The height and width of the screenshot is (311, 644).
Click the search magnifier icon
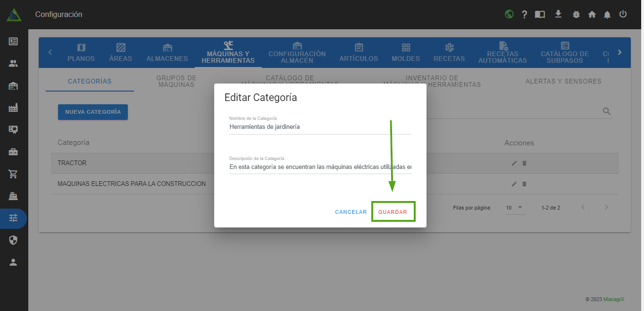[x=607, y=111]
